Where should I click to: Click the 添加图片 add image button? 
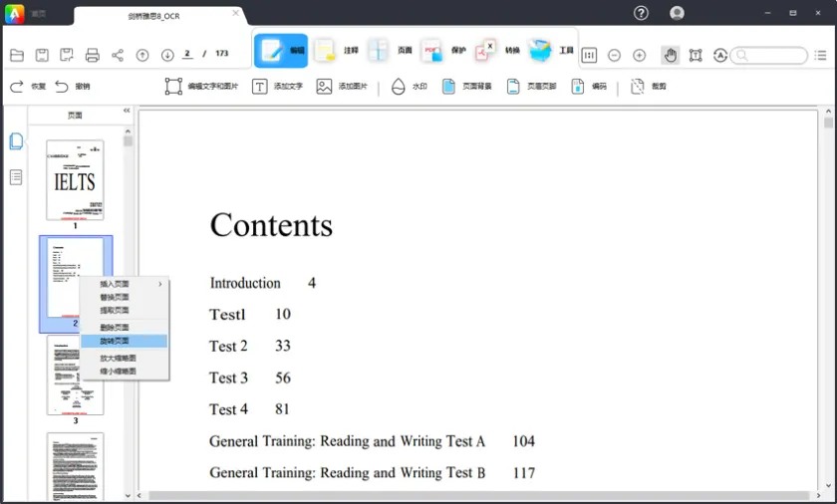(342, 87)
